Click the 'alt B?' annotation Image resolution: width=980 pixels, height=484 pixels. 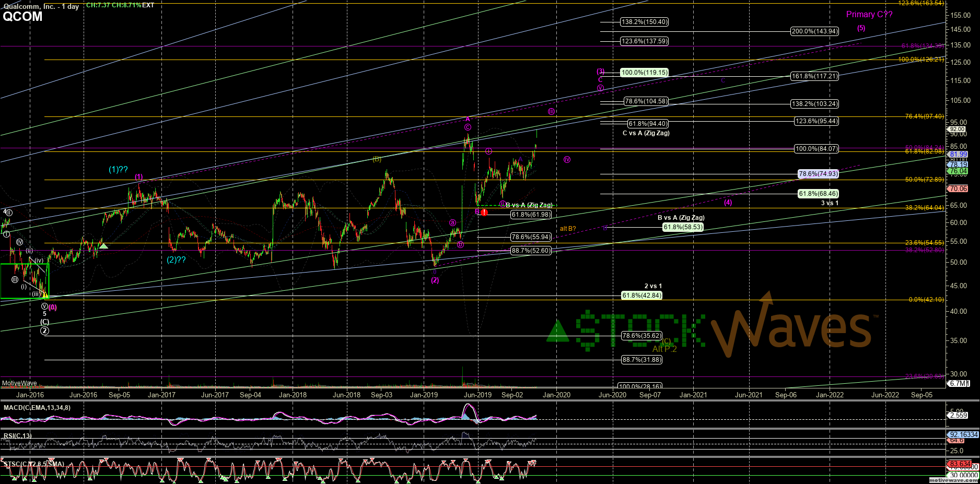(568, 229)
